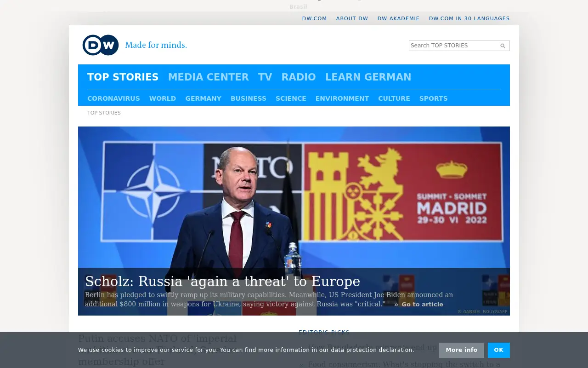The image size is (588, 368).
Task: Click the More info cookie button
Action: pyautogui.click(x=462, y=350)
